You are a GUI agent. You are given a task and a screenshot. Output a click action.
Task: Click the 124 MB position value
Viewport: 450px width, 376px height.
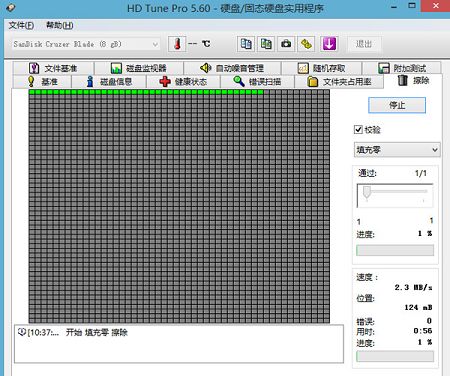[418, 307]
